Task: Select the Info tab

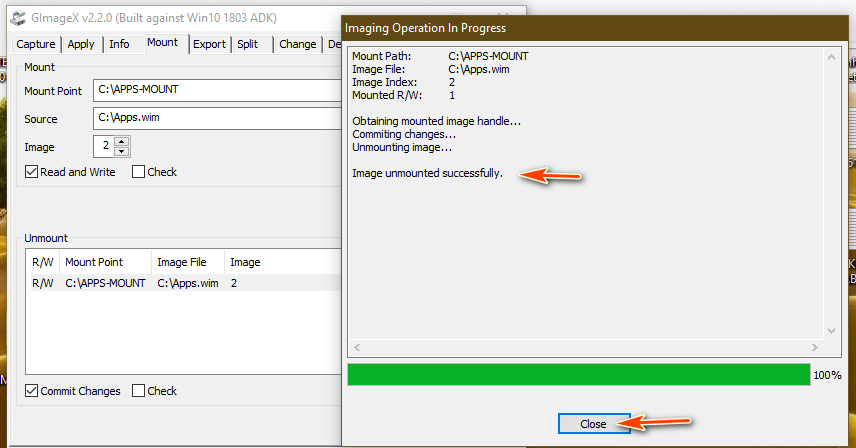Action: click(x=119, y=44)
